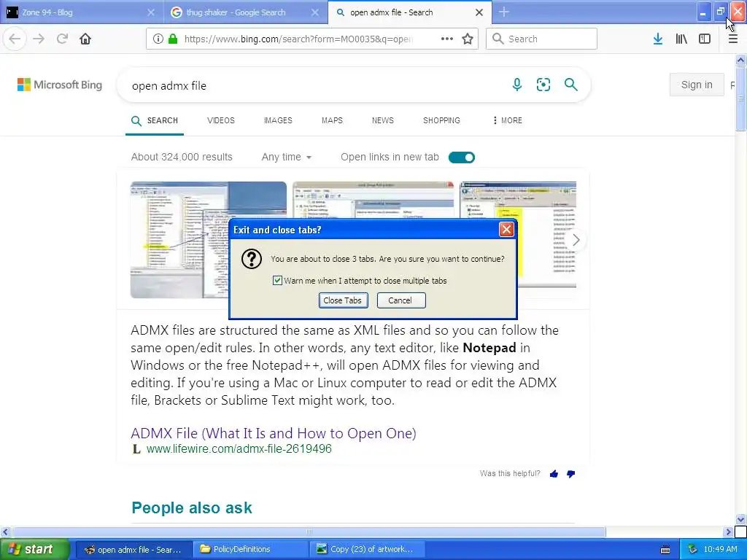Use Bing visual search camera icon
This screenshot has width=747, height=560.
pyautogui.click(x=543, y=85)
